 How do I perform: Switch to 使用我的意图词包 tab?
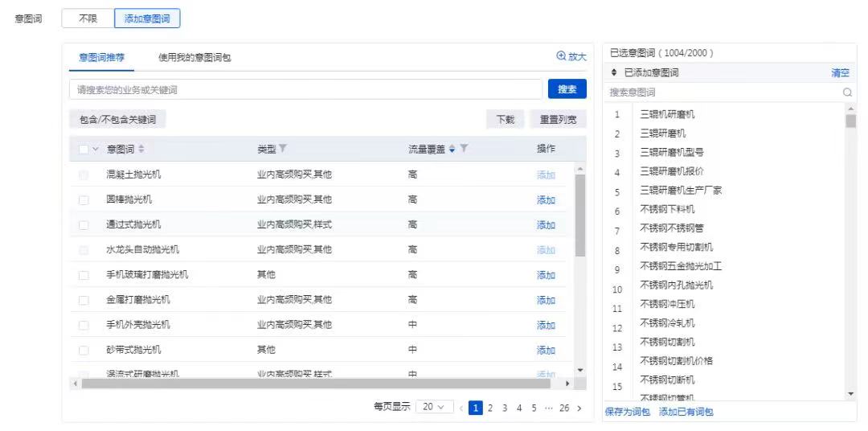194,58
